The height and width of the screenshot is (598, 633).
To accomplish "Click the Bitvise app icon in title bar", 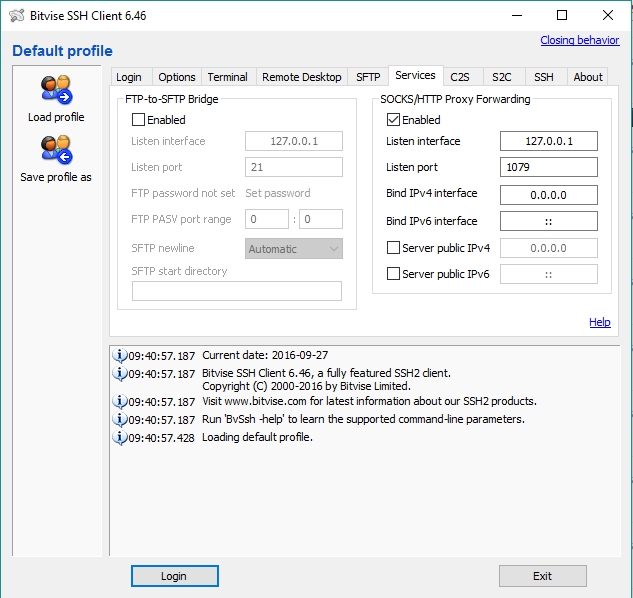I will point(17,16).
